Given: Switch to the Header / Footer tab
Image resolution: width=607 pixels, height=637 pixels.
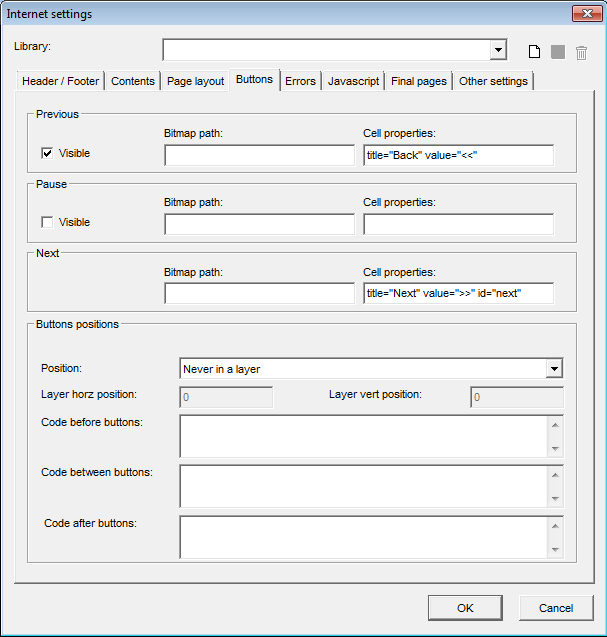Looking at the screenshot, I should tap(60, 81).
